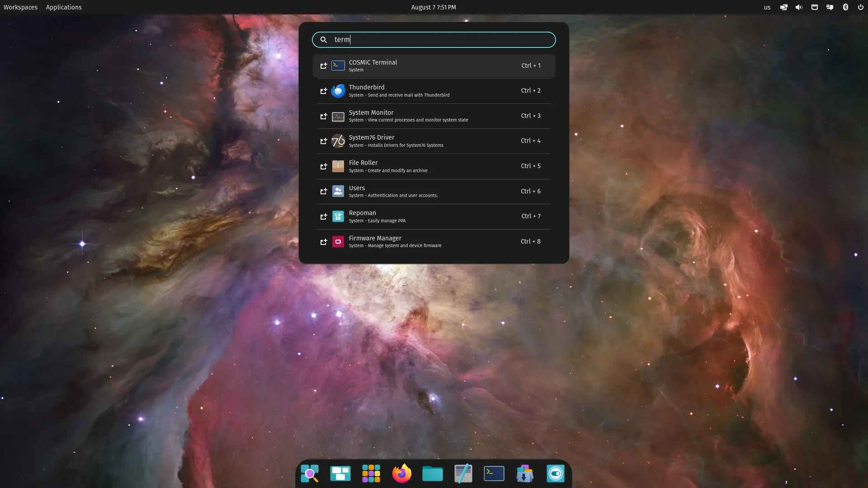The width and height of the screenshot is (868, 488).
Task: Open the Text Editor icon in the dock
Action: 463,474
